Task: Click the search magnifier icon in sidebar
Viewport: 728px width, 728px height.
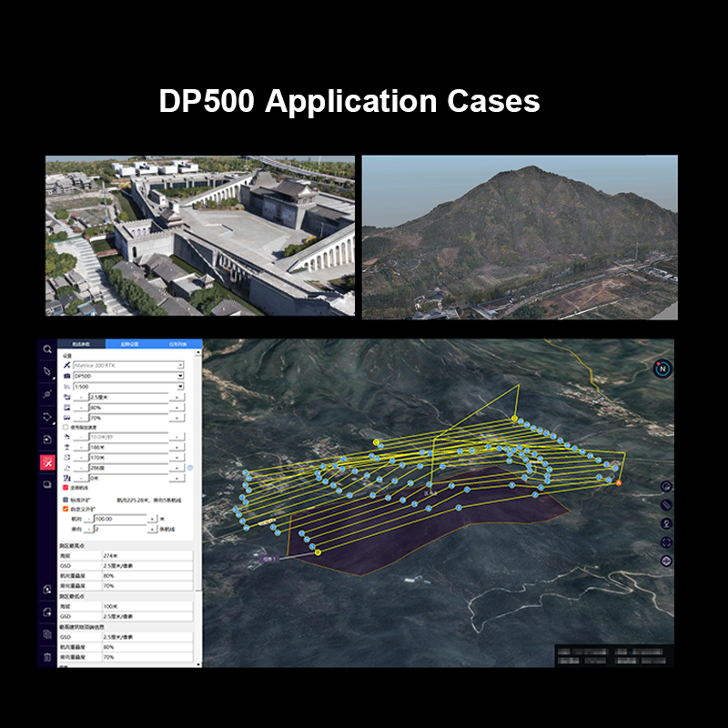Action: [x=47, y=349]
